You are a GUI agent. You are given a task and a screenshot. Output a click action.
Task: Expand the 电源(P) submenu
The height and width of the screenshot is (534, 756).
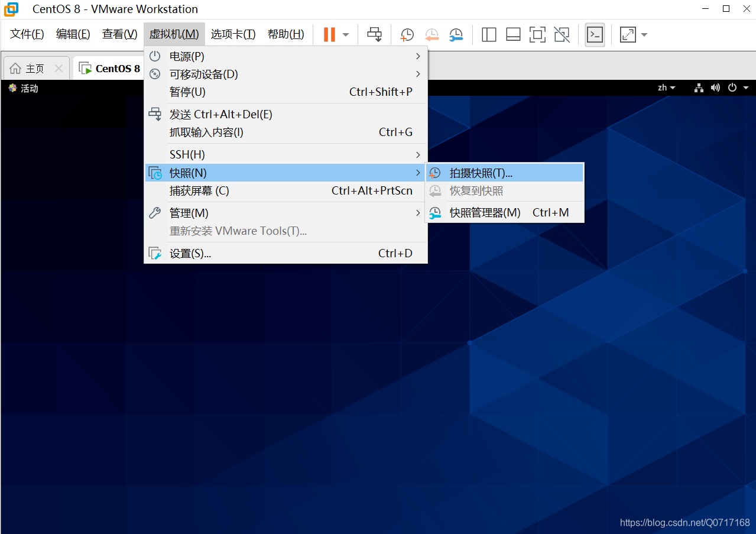pyautogui.click(x=285, y=56)
